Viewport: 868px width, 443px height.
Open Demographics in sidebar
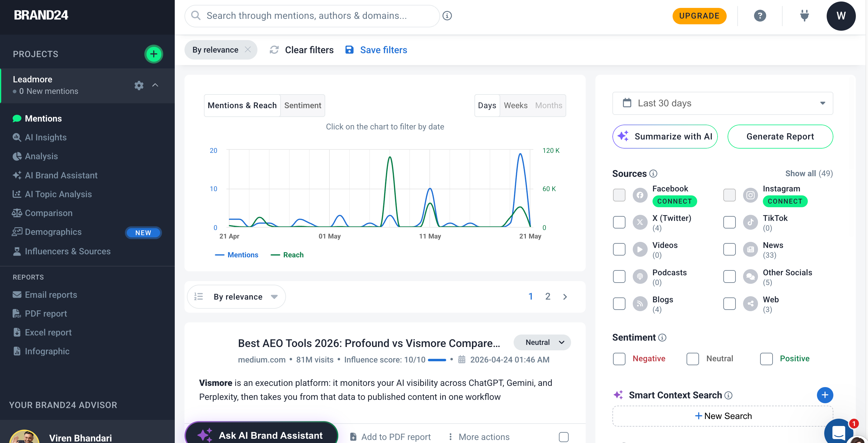[x=53, y=232]
